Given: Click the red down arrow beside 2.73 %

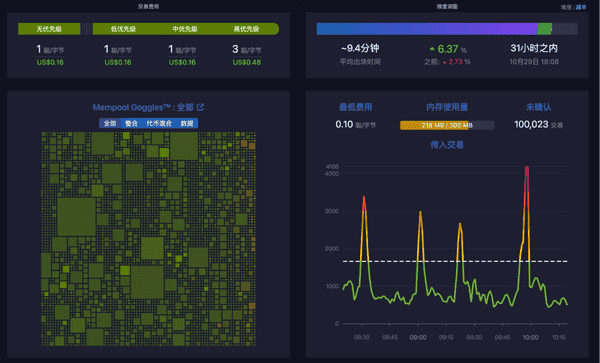Looking at the screenshot, I should 445,62.
